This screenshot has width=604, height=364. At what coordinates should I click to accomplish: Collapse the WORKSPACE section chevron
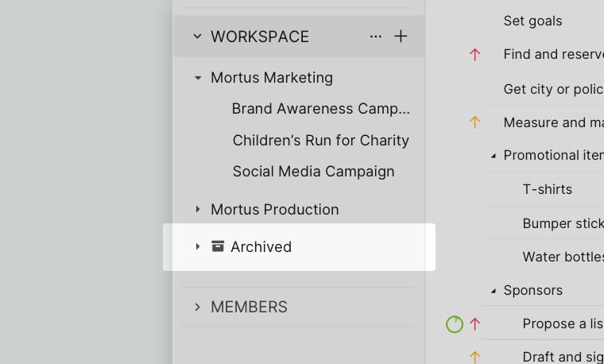click(x=197, y=37)
